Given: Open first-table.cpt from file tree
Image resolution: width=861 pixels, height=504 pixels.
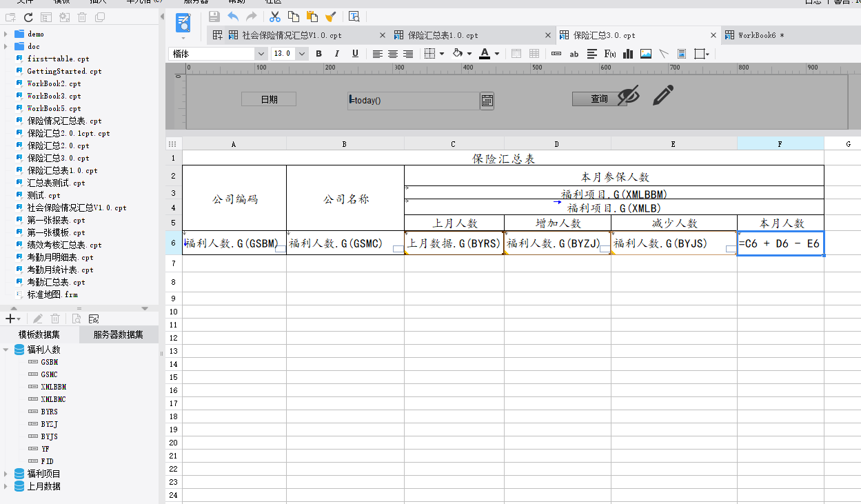Looking at the screenshot, I should [x=58, y=59].
